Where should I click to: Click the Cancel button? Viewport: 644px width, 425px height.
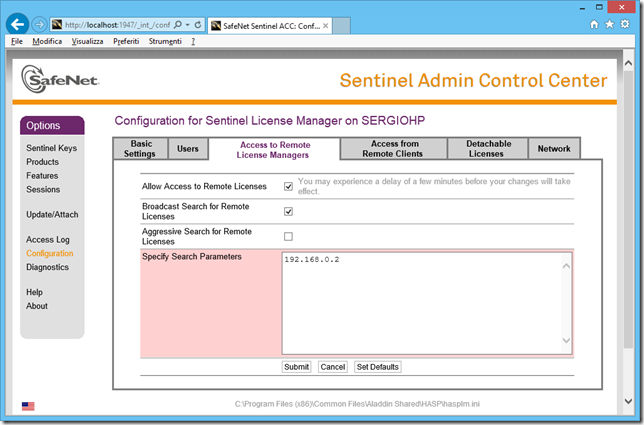tap(333, 367)
